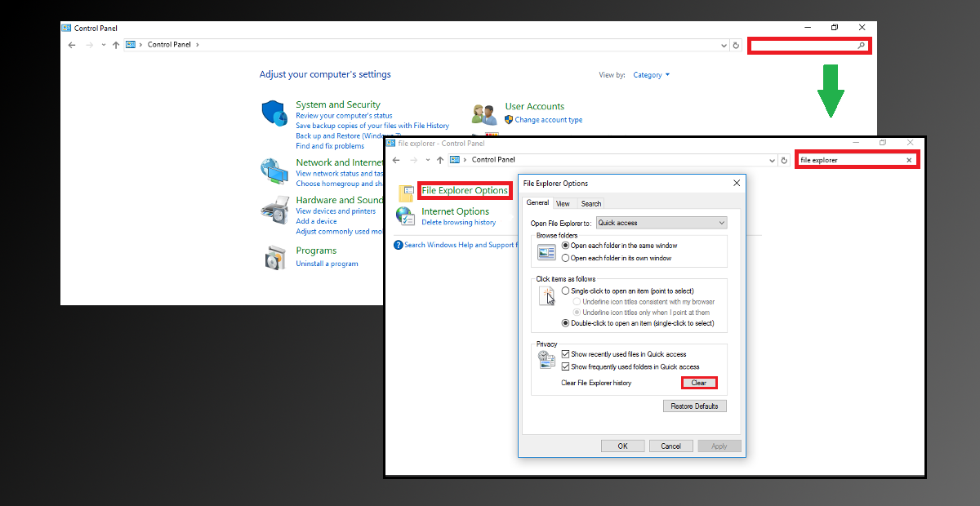Click the File Explorer Options folder icon
Viewport: 980px width, 506px height.
click(406, 193)
